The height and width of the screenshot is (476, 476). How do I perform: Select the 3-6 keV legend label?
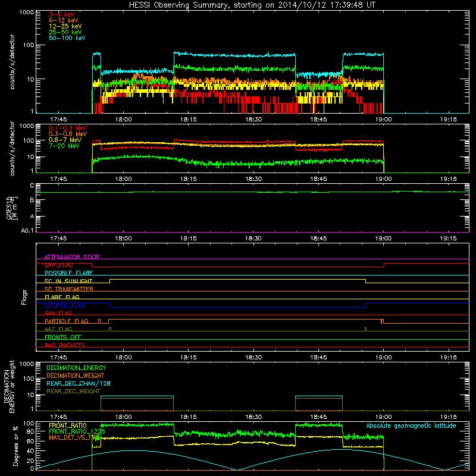click(62, 14)
